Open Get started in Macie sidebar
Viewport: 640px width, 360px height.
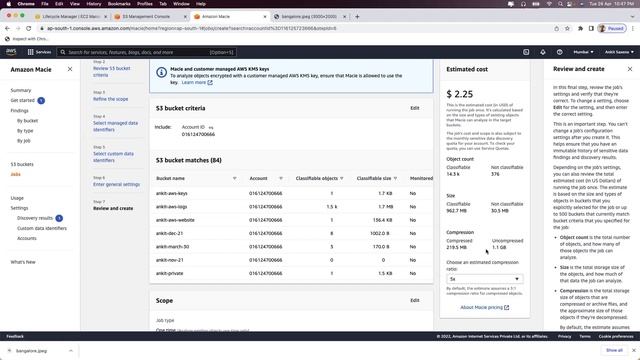22,100
